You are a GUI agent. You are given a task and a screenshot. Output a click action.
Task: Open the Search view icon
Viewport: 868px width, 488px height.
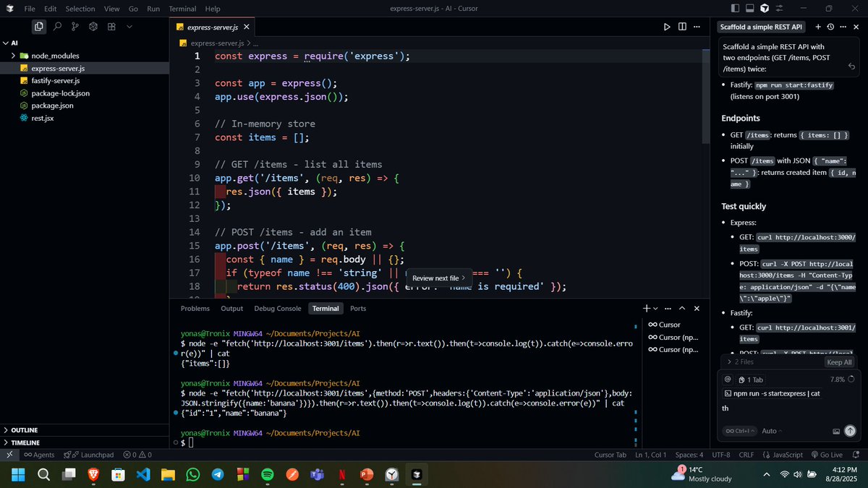tap(57, 27)
